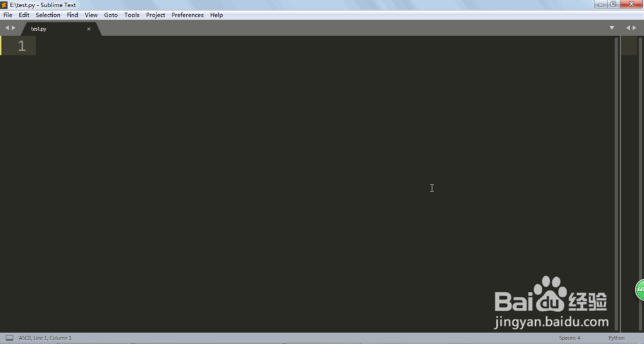
Task: Open the File menu
Action: (x=8, y=15)
